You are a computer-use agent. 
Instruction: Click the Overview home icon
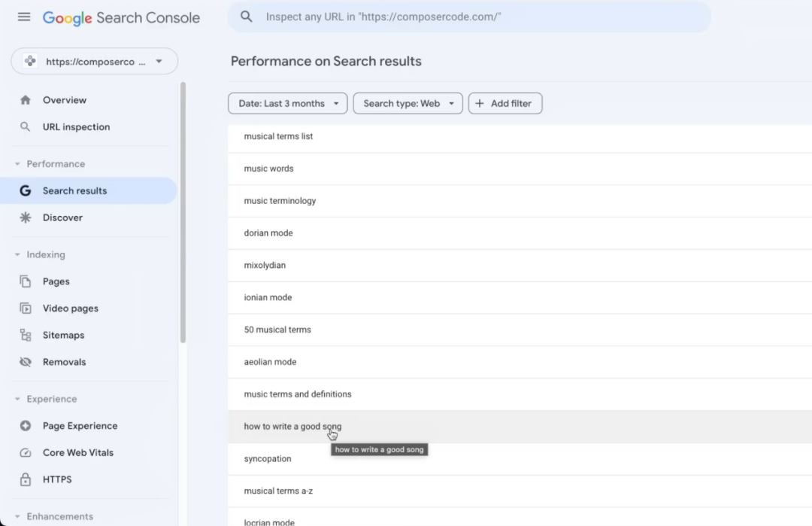click(x=26, y=100)
